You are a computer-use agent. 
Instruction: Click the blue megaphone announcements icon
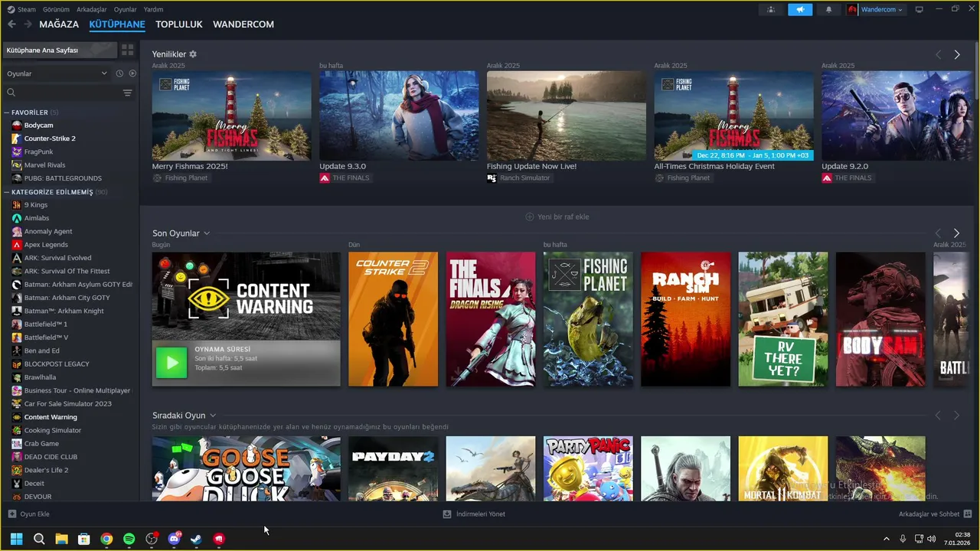coord(800,9)
